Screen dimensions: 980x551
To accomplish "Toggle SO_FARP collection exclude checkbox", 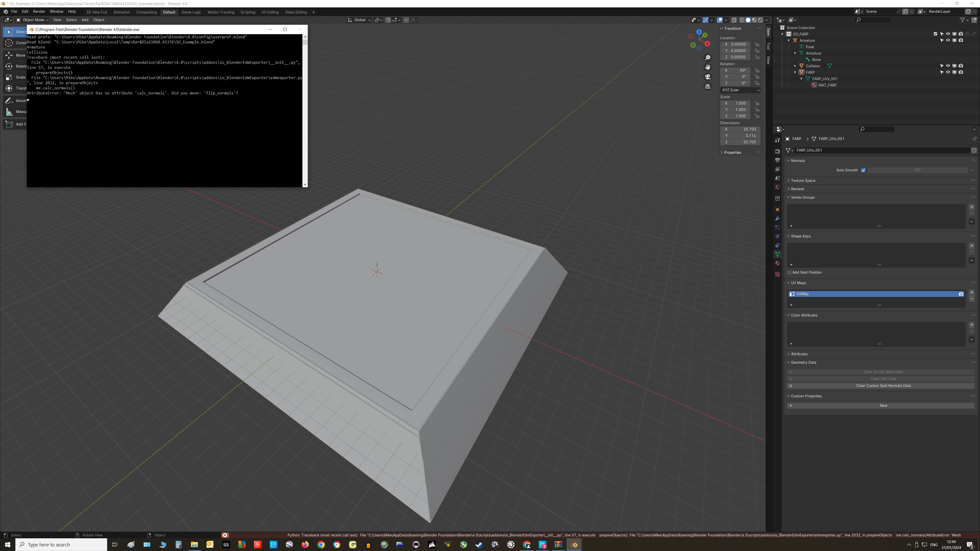I will coord(936,34).
